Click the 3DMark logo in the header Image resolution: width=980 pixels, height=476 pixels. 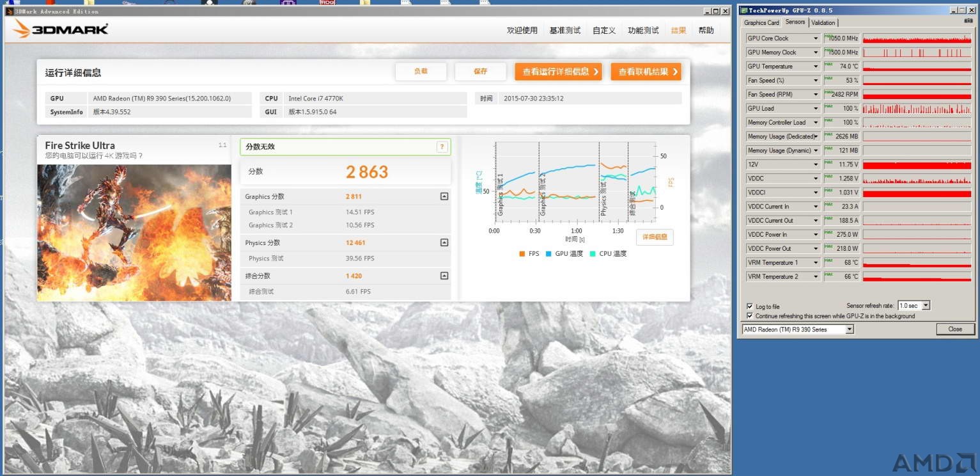pos(60,29)
